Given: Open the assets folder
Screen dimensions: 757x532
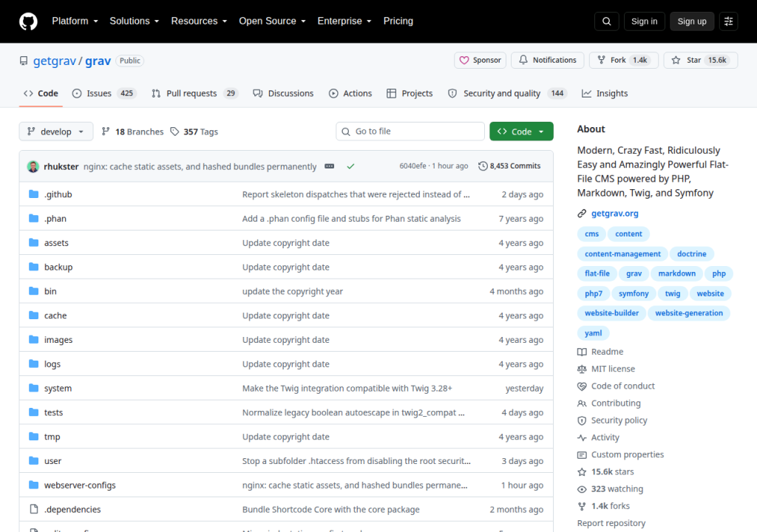Looking at the screenshot, I should tap(56, 243).
